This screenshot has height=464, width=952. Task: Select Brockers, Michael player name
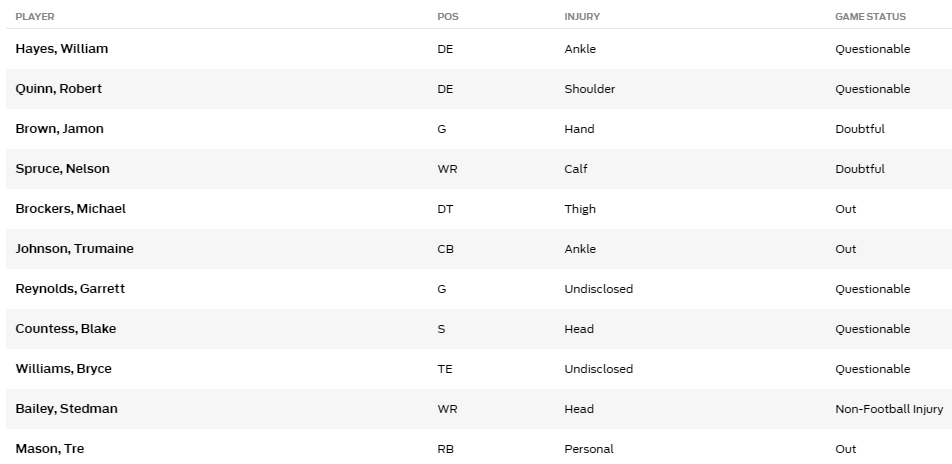click(70, 209)
